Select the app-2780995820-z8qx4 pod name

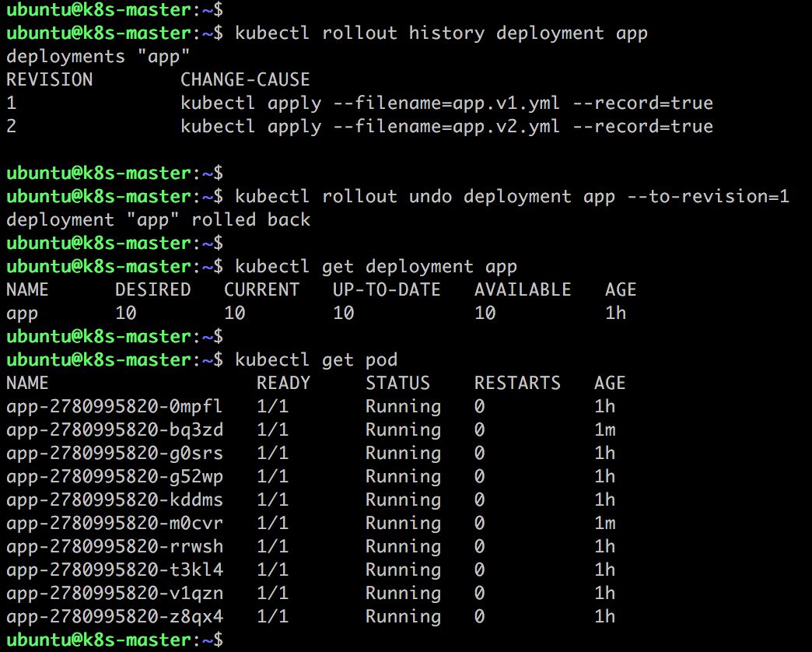(114, 616)
